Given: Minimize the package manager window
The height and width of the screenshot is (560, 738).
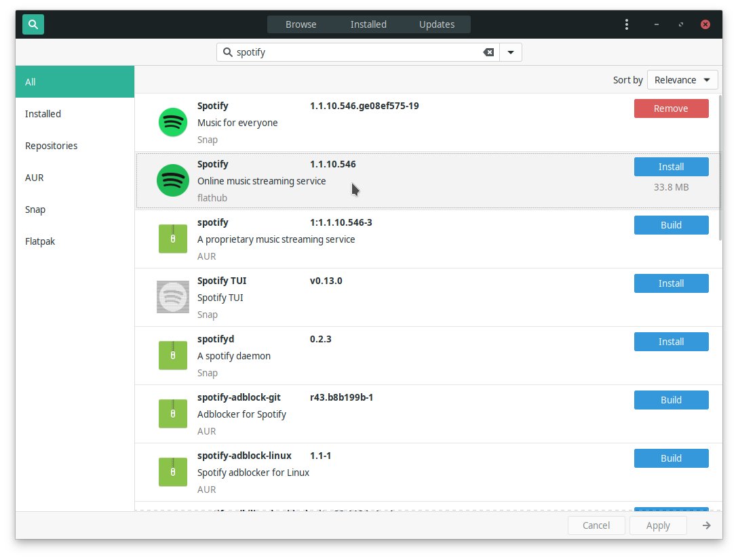Looking at the screenshot, I should 656,24.
